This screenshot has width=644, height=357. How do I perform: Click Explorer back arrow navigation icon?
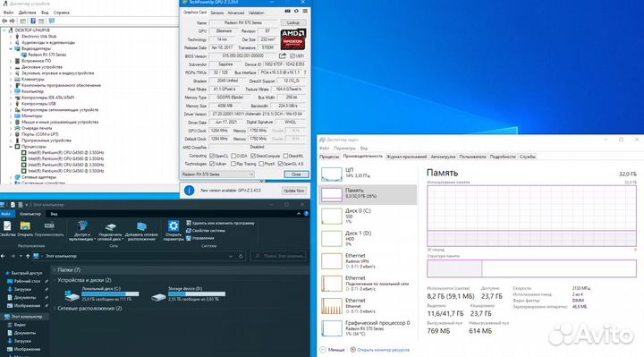tap(4, 256)
